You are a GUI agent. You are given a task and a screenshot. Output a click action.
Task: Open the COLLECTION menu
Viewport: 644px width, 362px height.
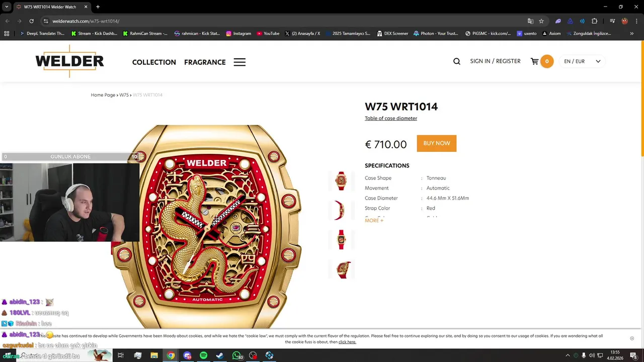154,62
